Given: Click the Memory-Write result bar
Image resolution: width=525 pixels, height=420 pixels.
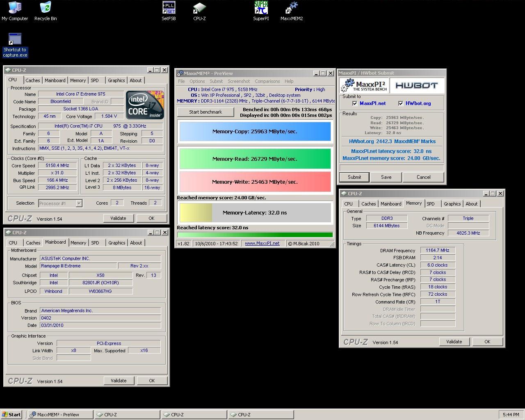Looking at the screenshot, I should (x=255, y=182).
